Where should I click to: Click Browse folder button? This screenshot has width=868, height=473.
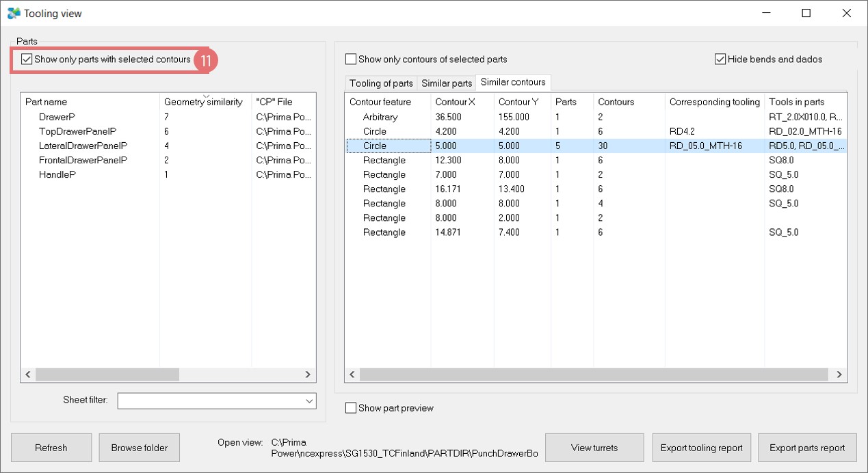140,448
